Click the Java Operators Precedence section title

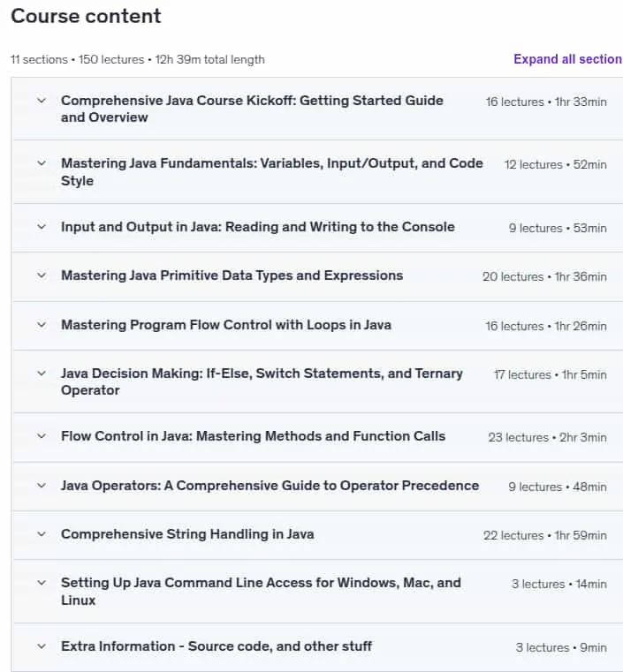270,486
